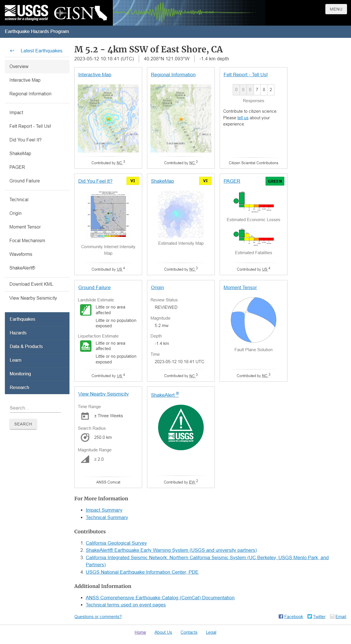
Task: Open the Hazards navigation item
Action: click(37, 333)
